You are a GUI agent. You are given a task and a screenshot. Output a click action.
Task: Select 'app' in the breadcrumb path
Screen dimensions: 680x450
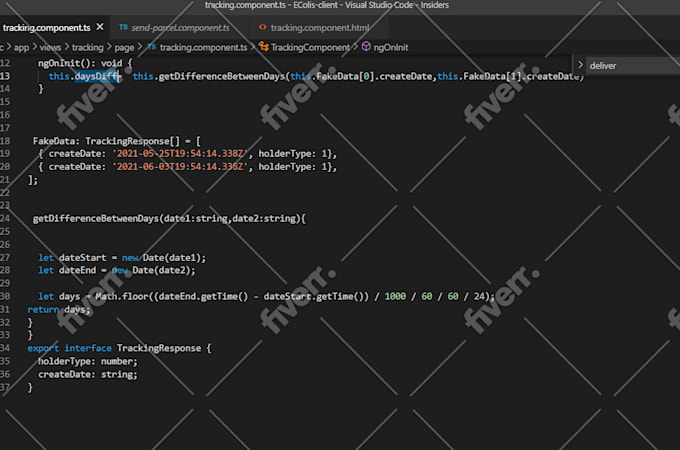pos(21,47)
